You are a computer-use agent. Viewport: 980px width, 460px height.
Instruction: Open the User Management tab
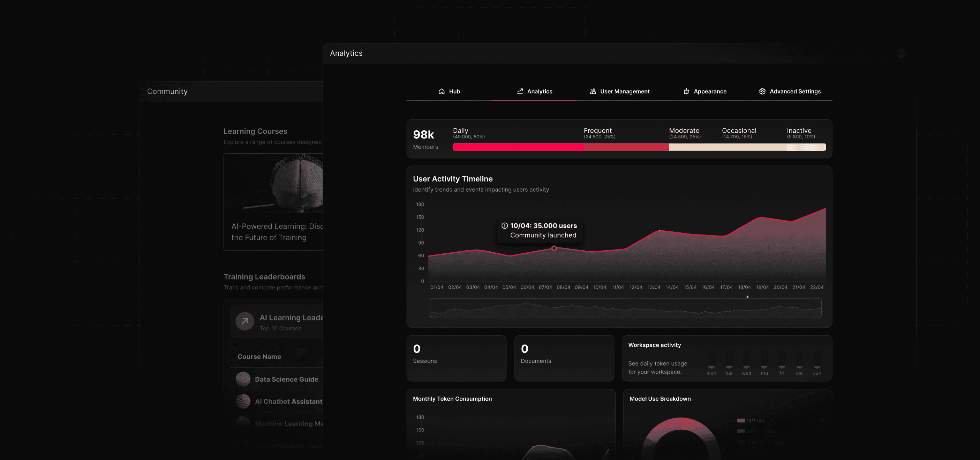click(x=619, y=91)
